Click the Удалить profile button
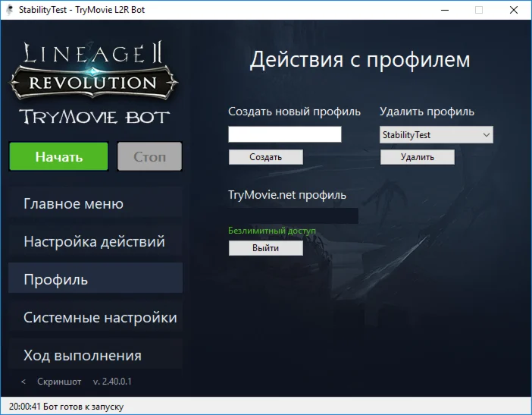 point(418,157)
